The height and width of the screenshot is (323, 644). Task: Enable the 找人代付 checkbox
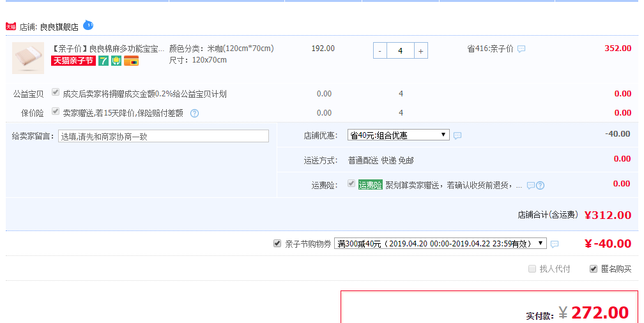[x=532, y=269]
